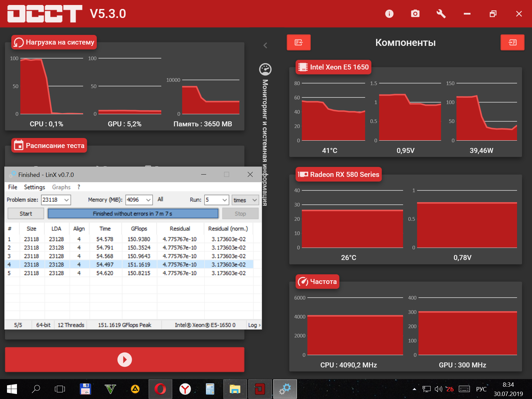This screenshot has width=532, height=399.
Task: Open File Explorer on the taskbar
Action: point(235,389)
